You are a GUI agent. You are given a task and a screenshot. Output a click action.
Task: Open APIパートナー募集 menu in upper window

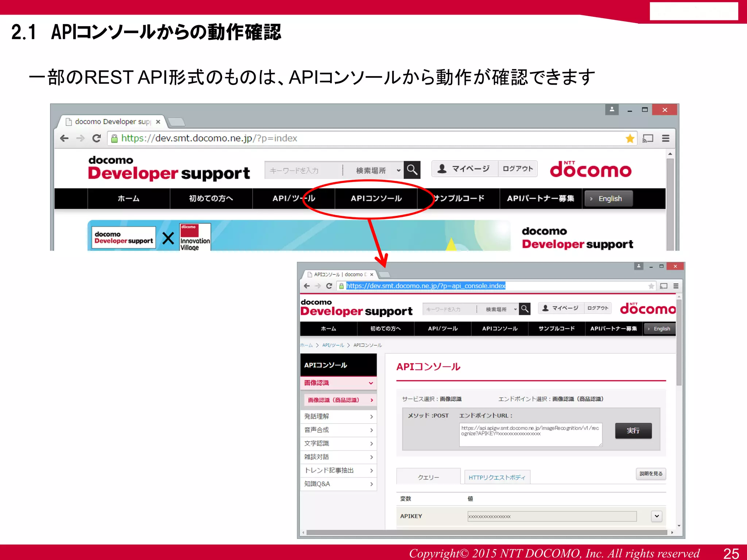541,199
